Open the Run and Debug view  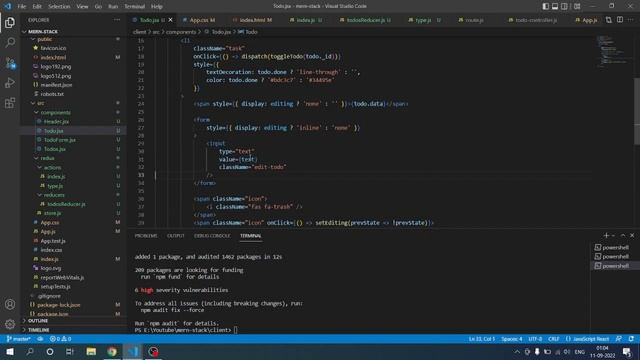tap(10, 82)
